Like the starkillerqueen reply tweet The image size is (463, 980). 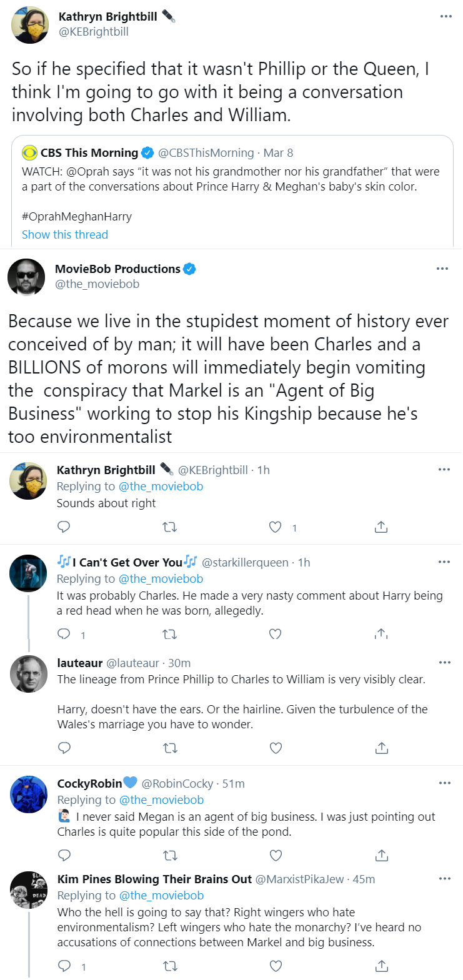tap(275, 634)
